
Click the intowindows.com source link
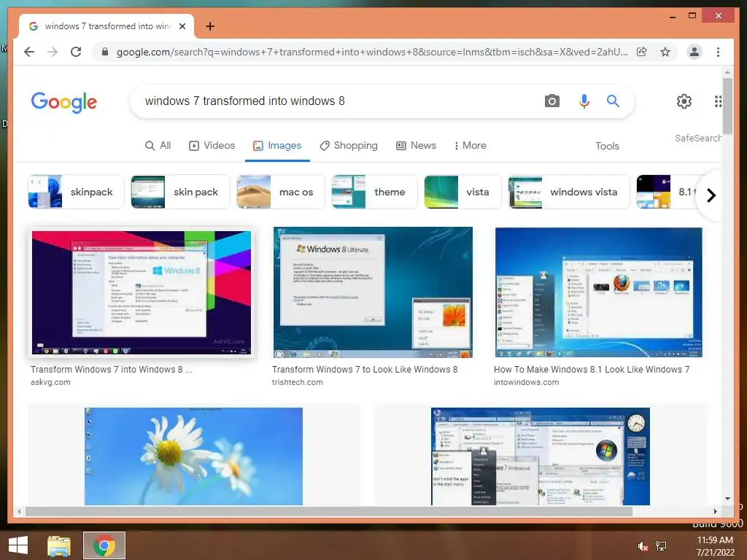pos(527,382)
